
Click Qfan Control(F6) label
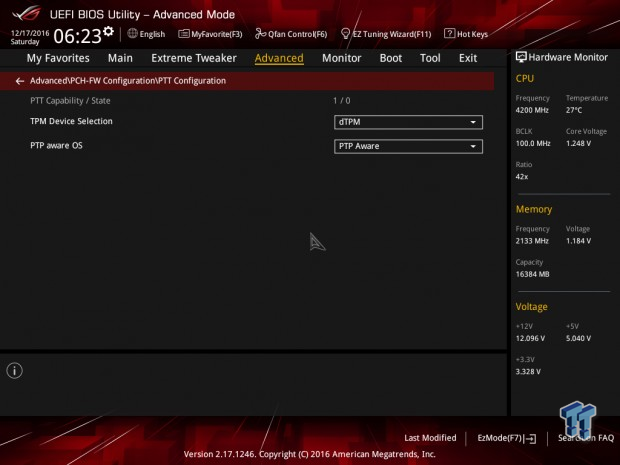point(297,34)
